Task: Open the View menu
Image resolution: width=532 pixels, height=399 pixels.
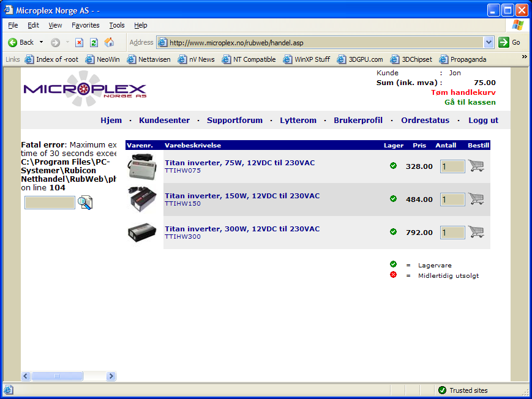Action: (x=55, y=25)
